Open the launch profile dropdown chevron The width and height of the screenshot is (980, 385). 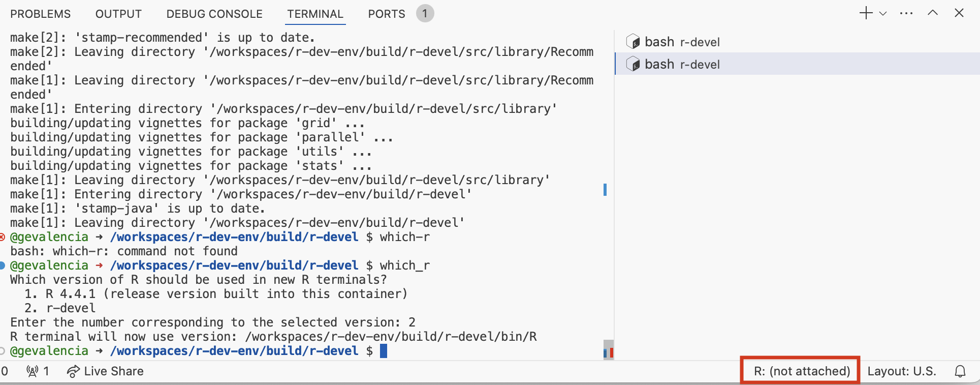pos(883,14)
